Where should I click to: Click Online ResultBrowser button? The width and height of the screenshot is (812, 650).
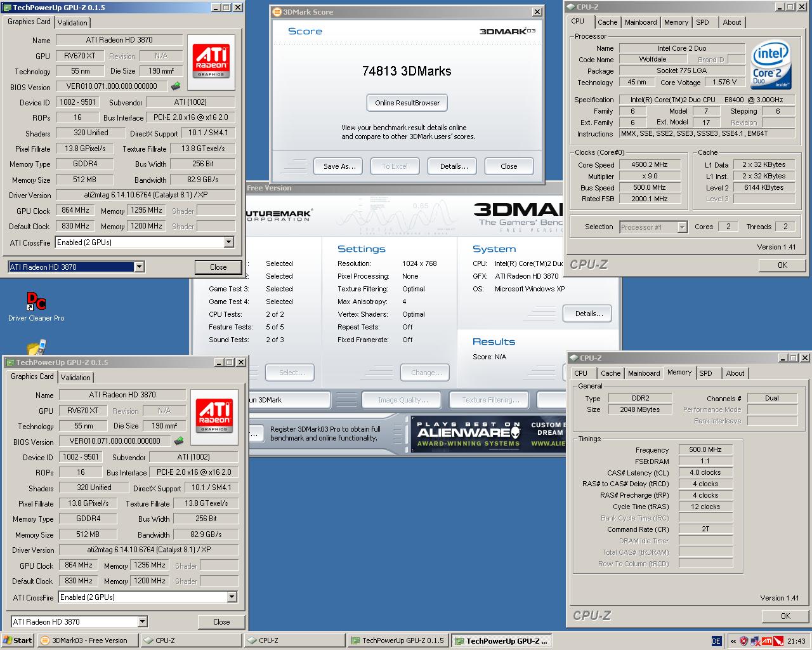click(407, 103)
